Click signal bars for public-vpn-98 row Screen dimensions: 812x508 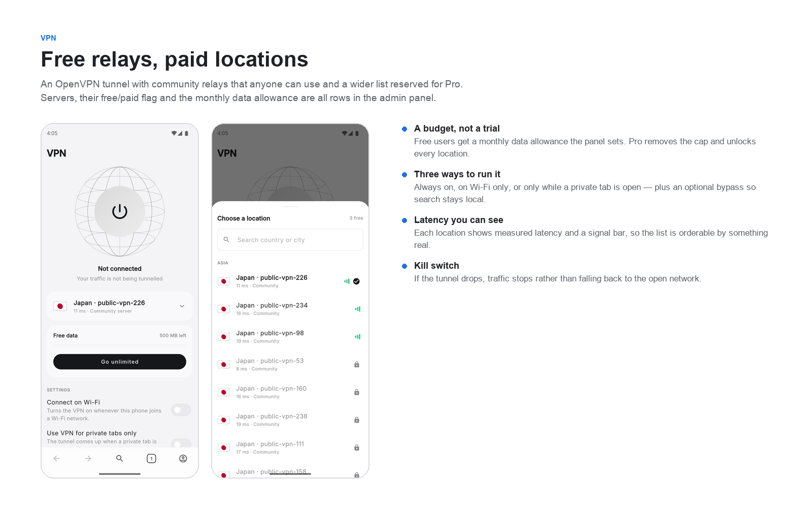(358, 336)
